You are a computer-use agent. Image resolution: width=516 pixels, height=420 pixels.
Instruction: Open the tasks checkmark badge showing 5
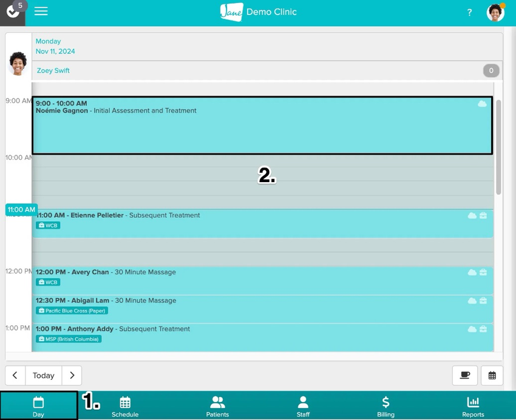[x=13, y=13]
